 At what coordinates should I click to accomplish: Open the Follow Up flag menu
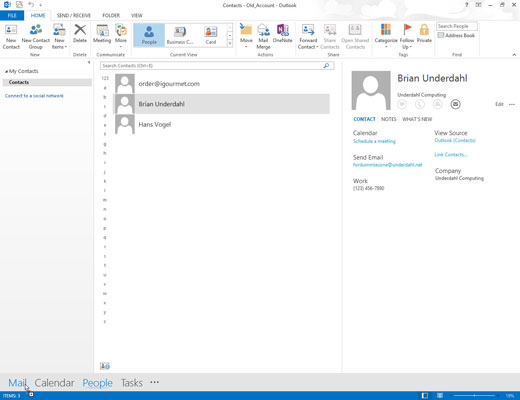coord(407,36)
